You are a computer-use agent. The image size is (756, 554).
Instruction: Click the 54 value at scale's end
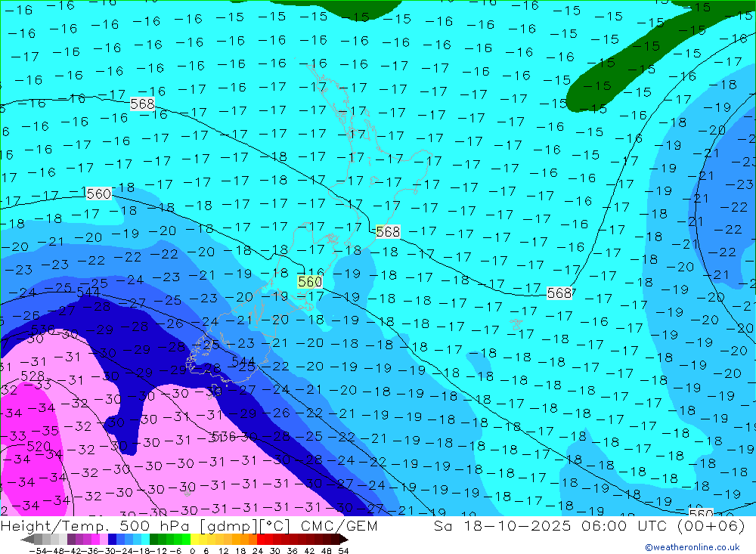[343, 551]
